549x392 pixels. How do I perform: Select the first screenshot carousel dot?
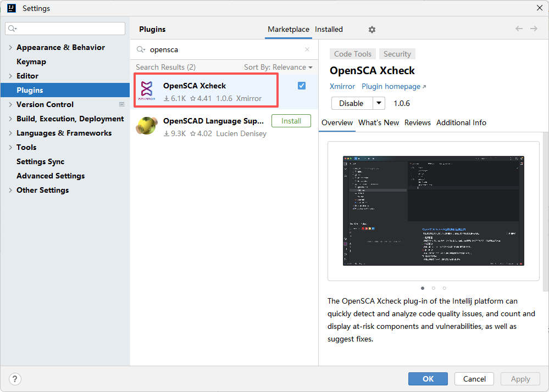[423, 288]
